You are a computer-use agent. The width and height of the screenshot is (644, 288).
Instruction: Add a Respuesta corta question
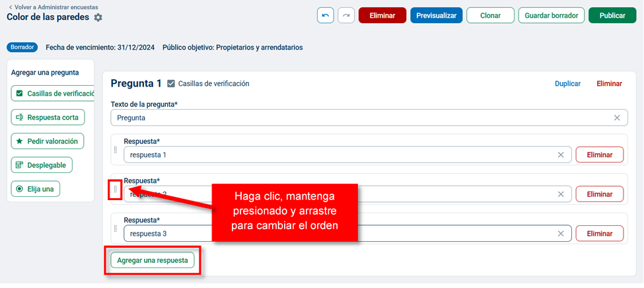48,117
